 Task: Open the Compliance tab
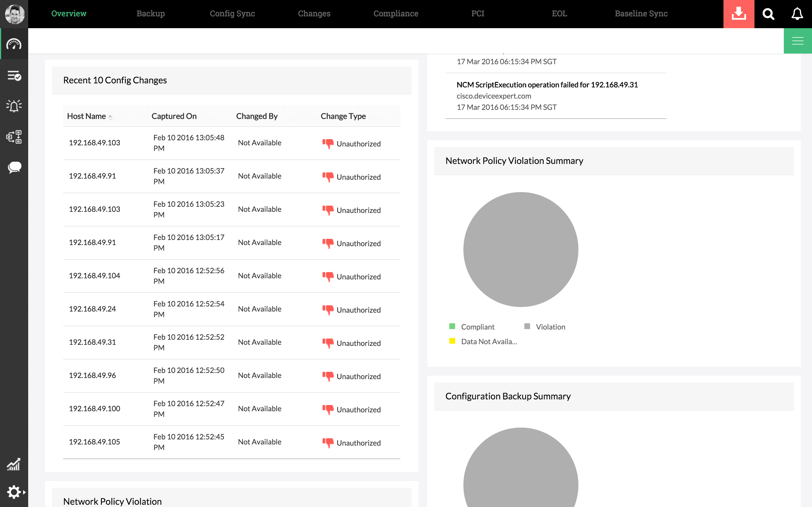pyautogui.click(x=396, y=14)
